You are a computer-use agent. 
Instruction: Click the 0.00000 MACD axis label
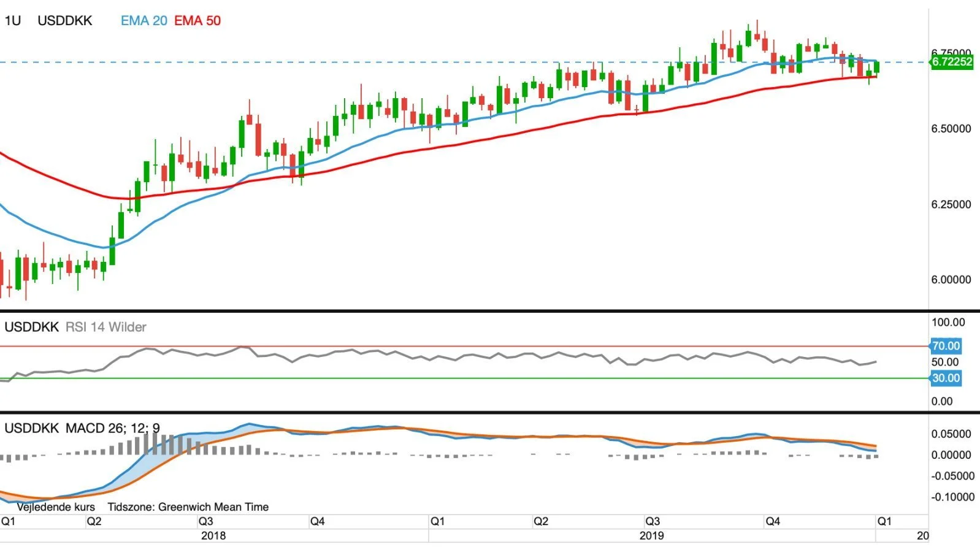tap(951, 455)
